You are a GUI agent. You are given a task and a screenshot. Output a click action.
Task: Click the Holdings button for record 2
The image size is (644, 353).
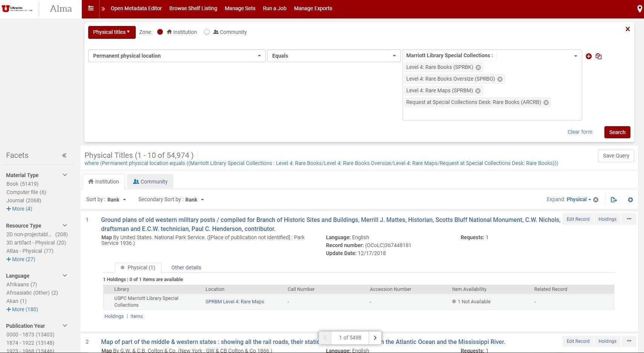607,341
